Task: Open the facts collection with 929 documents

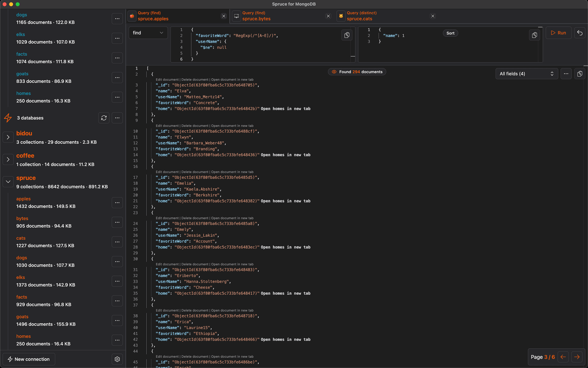Action: click(x=22, y=297)
